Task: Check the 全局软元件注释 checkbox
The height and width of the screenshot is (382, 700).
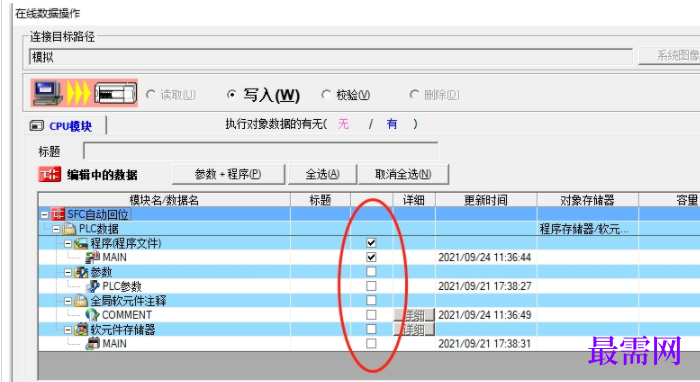Action: click(x=371, y=300)
